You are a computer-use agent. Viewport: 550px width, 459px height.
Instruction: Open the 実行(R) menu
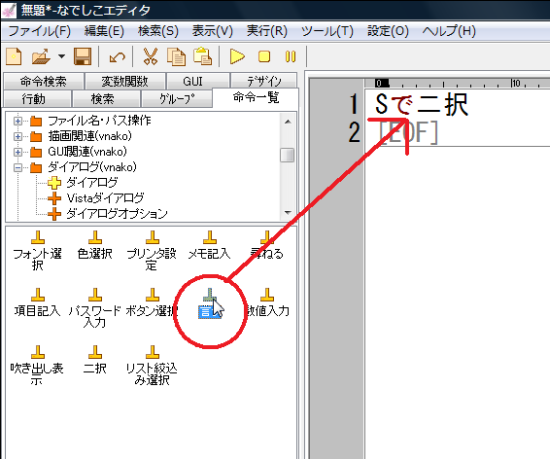[267, 31]
